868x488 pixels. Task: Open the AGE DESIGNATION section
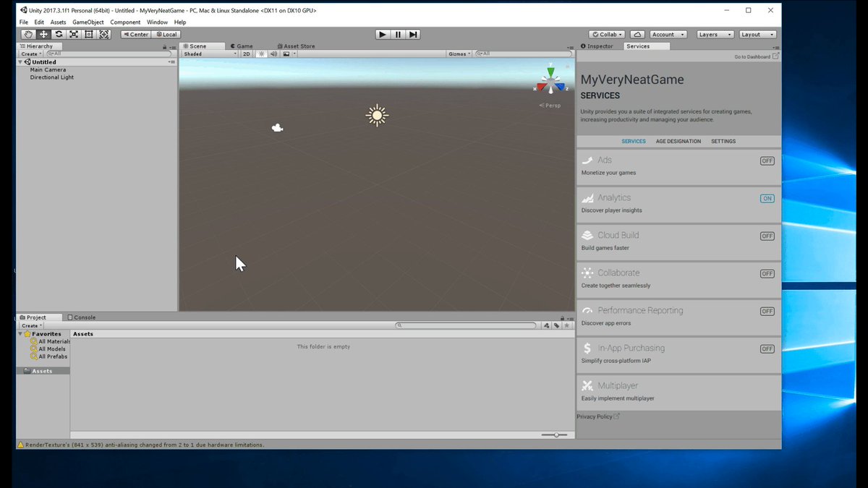click(x=678, y=141)
